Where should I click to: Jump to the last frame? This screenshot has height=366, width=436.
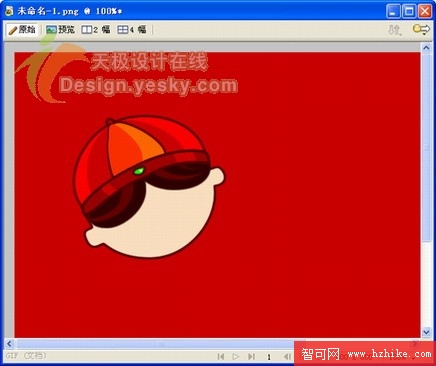tap(252, 357)
